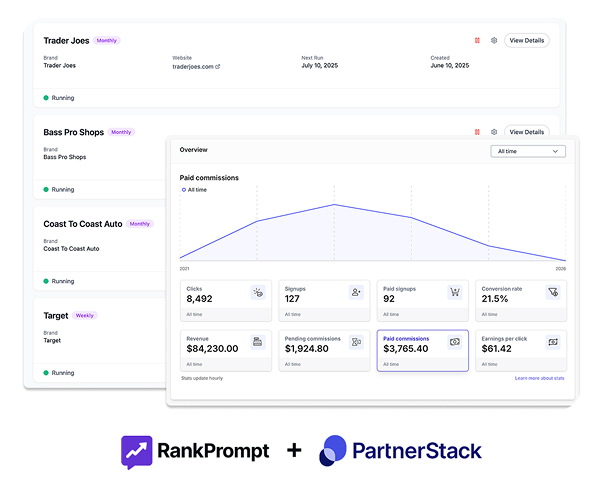The image size is (600, 489).
Task: Expand the All time range dropdown
Action: point(528,151)
